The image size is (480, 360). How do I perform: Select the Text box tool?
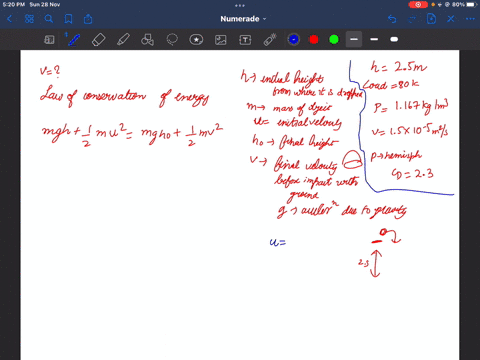point(245,40)
